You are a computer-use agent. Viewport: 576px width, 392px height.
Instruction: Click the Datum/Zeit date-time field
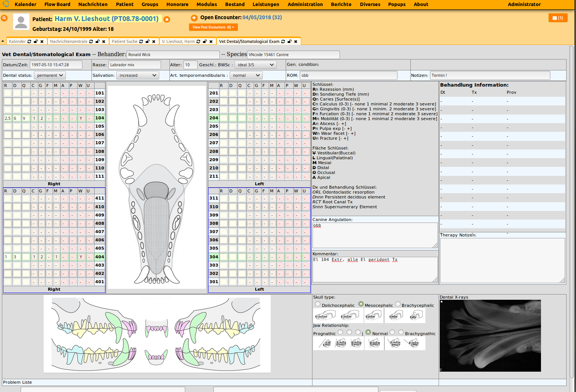click(56, 65)
